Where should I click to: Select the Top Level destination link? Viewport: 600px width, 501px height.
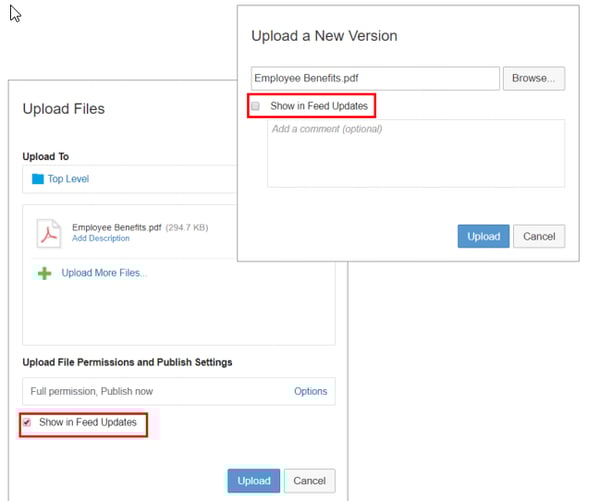(68, 179)
